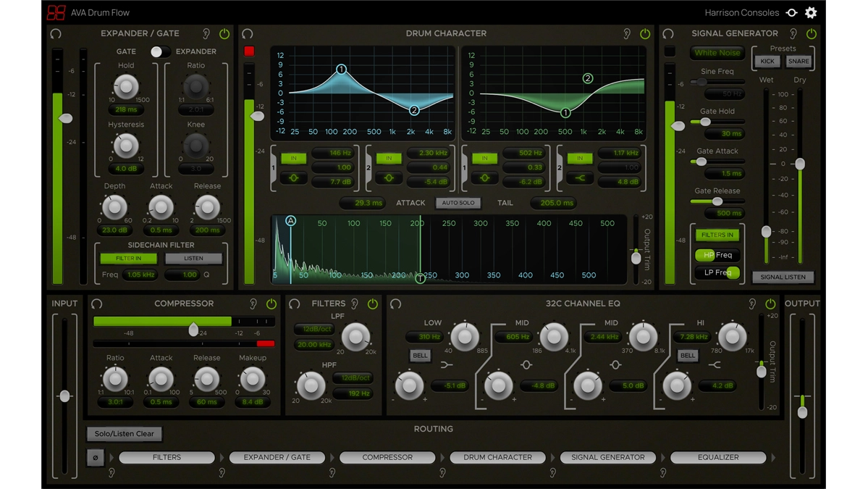Viewport: 868px width, 489px height.
Task: Toggle the 32C Channel EQ power button
Action: [x=770, y=304]
